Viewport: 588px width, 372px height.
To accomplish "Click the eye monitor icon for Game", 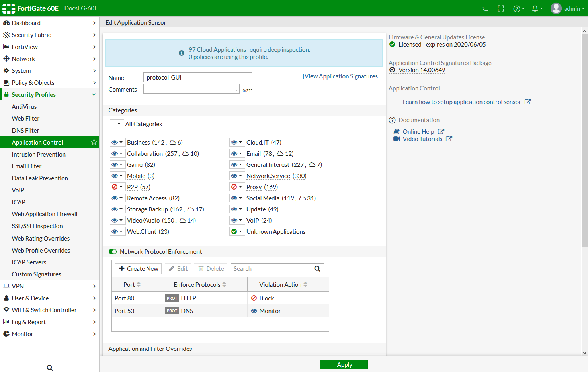I will [115, 164].
